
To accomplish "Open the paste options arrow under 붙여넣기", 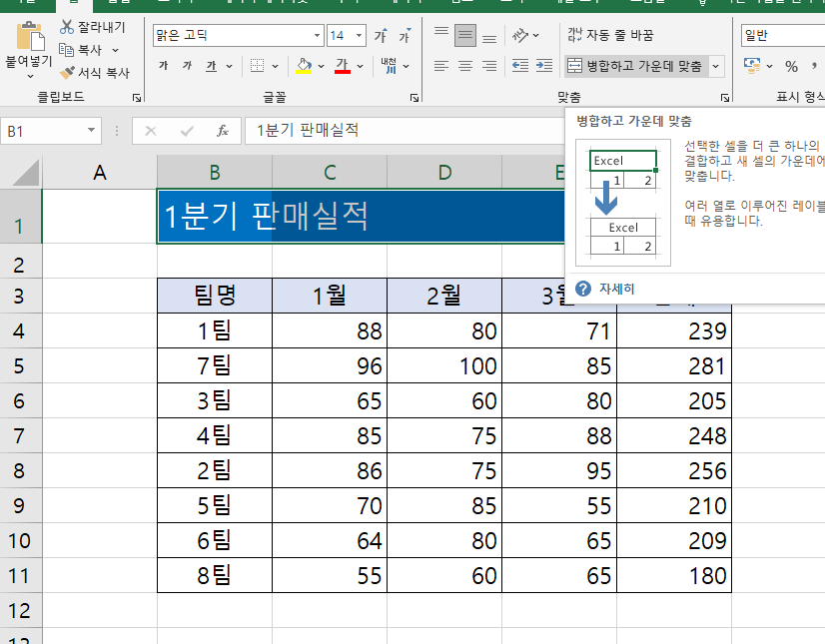I will pyautogui.click(x=30, y=76).
